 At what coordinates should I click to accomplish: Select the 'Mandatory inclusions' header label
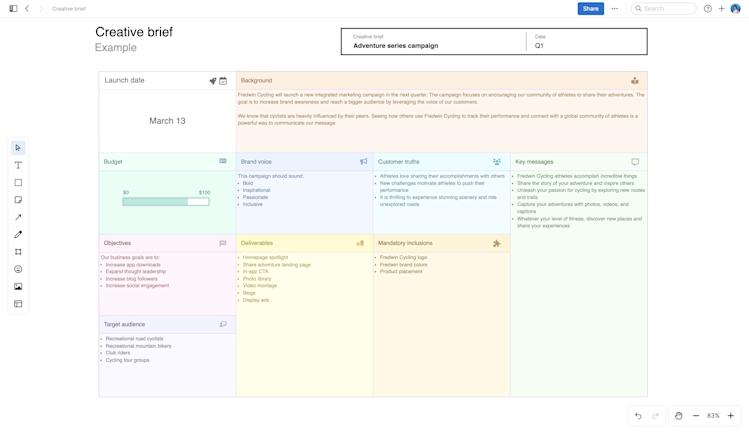click(405, 243)
